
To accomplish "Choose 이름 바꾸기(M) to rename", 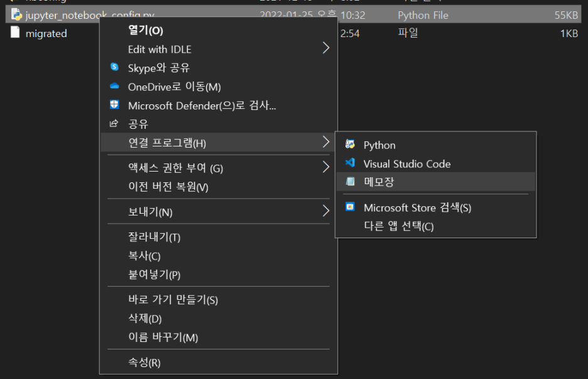I will [x=219, y=337].
